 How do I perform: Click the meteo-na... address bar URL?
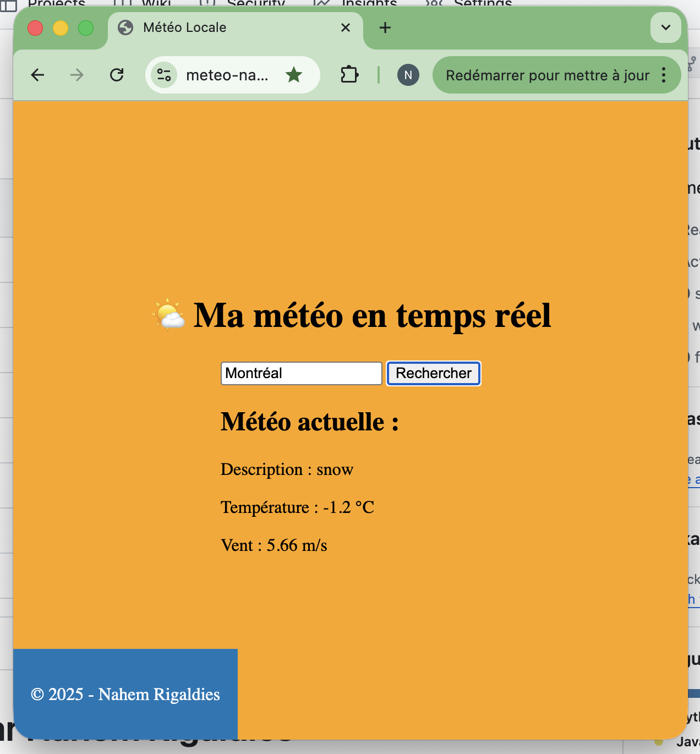coord(227,75)
